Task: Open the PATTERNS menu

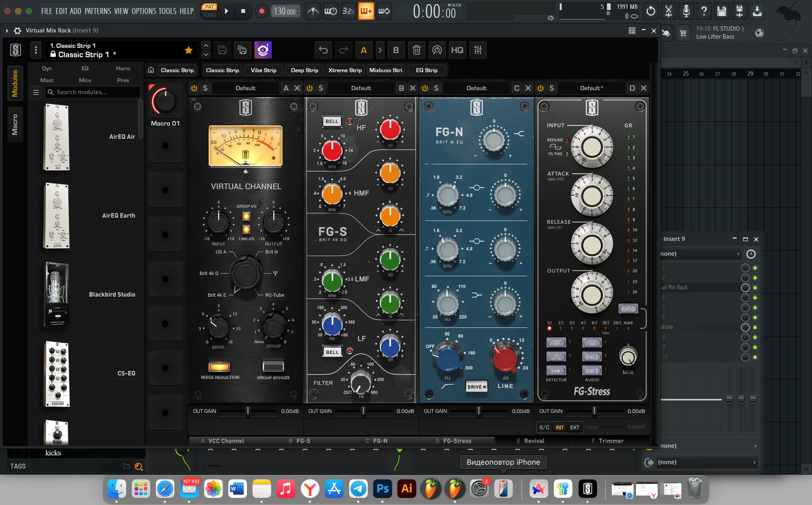Action: click(x=97, y=11)
